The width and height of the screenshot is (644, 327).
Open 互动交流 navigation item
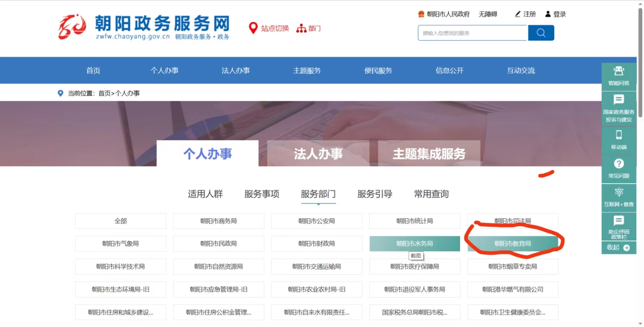[x=521, y=70]
